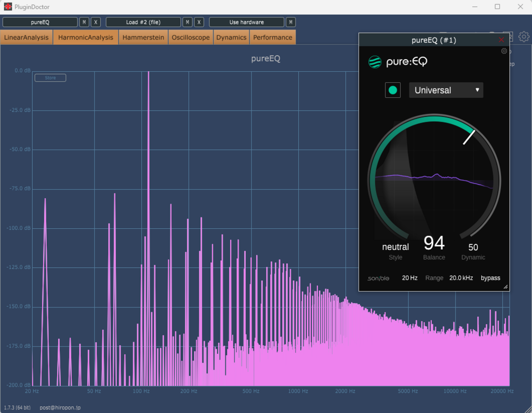Viewport: 532px width, 413px height.
Task: Open the Oscilloscope tab
Action: pyautogui.click(x=191, y=37)
